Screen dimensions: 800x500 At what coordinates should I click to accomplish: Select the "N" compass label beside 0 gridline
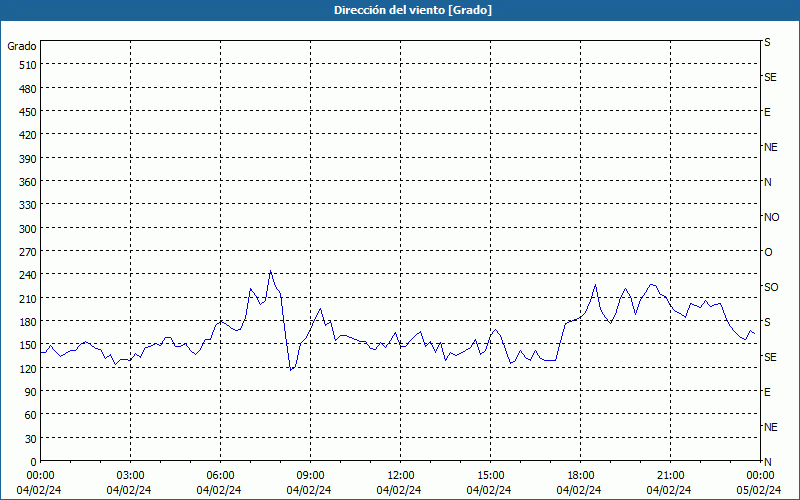[x=768, y=462]
